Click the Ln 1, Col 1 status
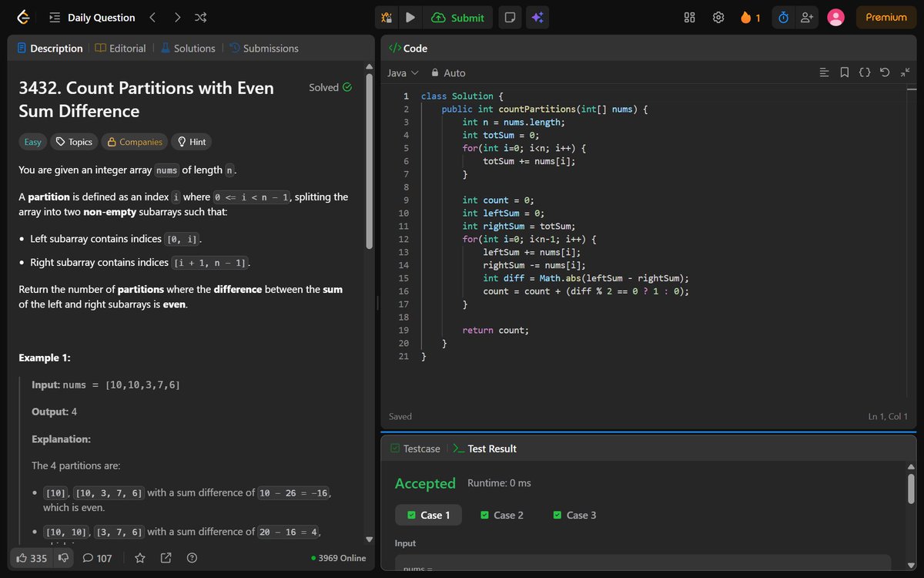This screenshot has width=924, height=578. click(888, 416)
